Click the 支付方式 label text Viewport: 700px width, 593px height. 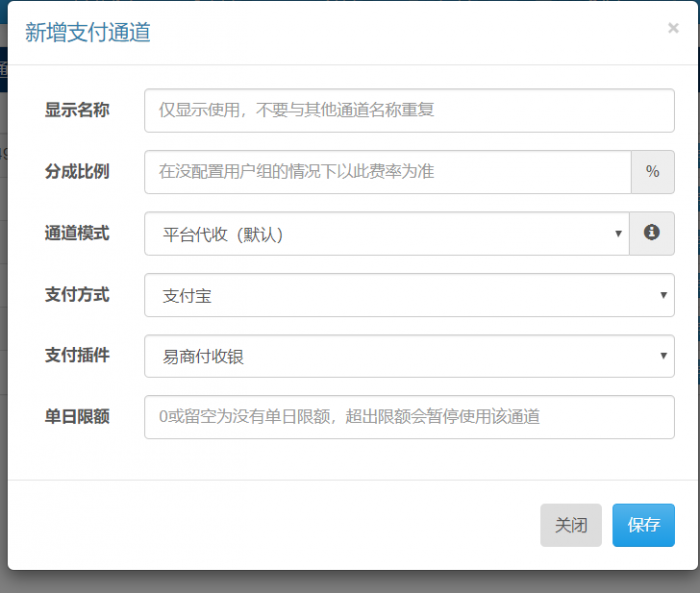77,295
